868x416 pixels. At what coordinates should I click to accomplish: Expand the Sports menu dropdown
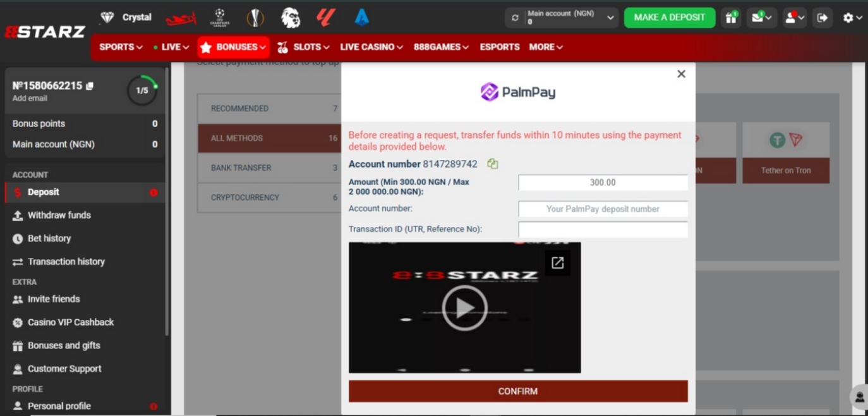(x=120, y=47)
